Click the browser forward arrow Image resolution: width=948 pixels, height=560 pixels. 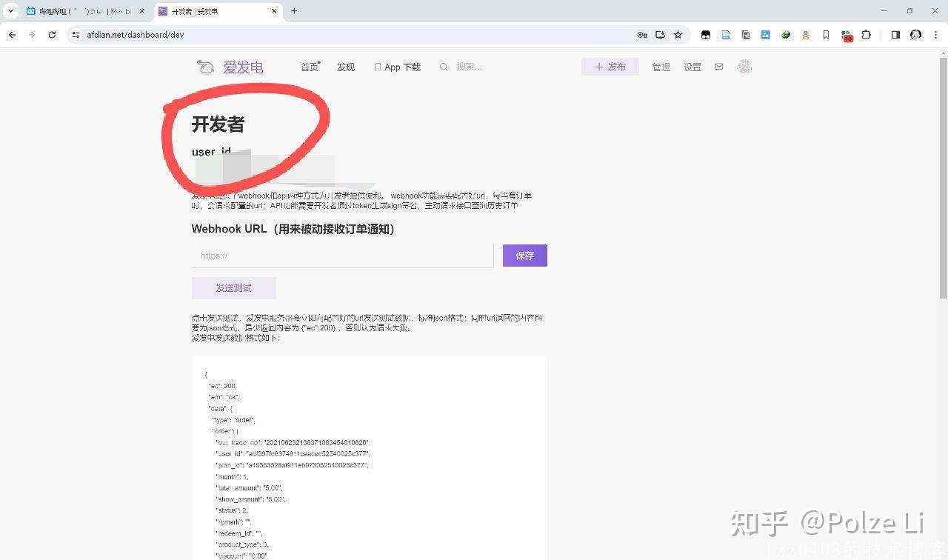tap(32, 35)
